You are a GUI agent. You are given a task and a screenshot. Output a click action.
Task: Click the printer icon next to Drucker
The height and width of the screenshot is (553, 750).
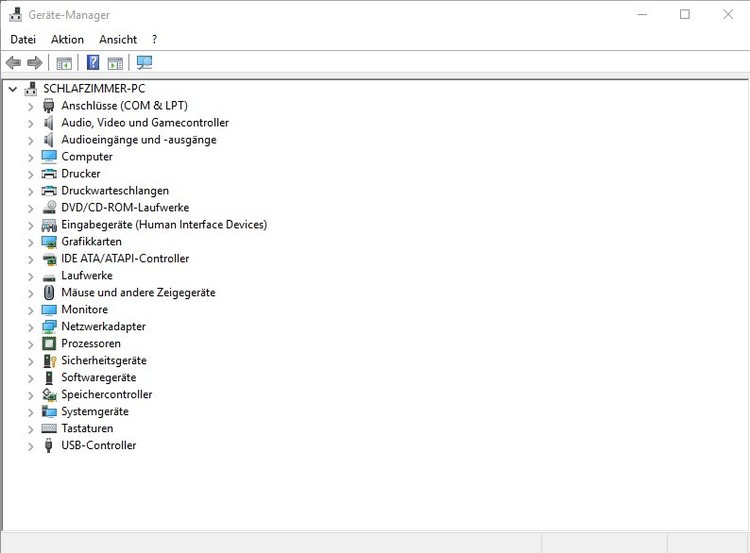(x=49, y=174)
